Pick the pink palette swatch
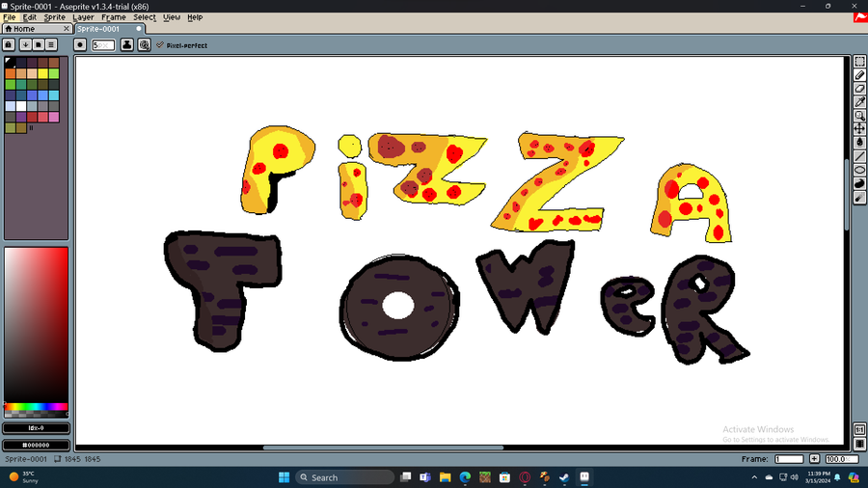 point(54,117)
